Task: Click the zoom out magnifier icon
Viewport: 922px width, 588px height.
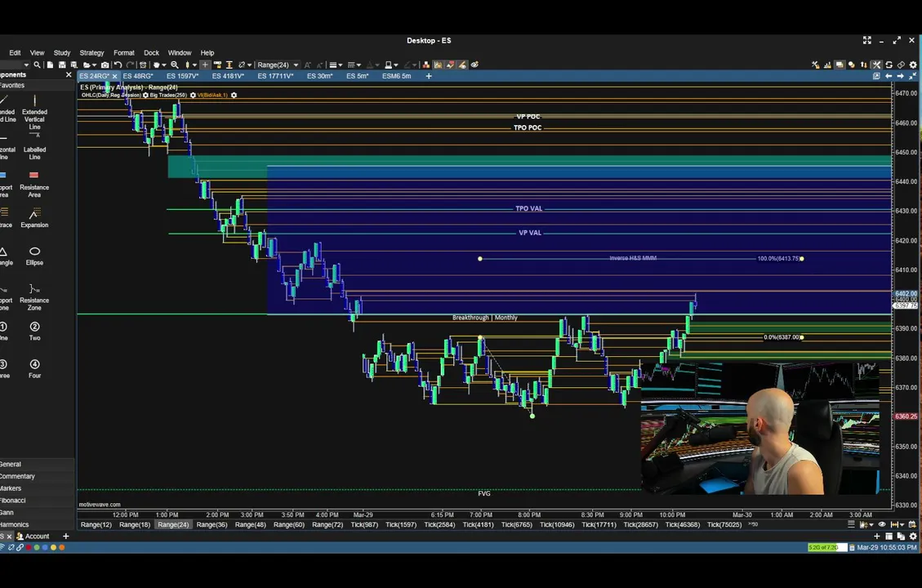Action: point(175,65)
